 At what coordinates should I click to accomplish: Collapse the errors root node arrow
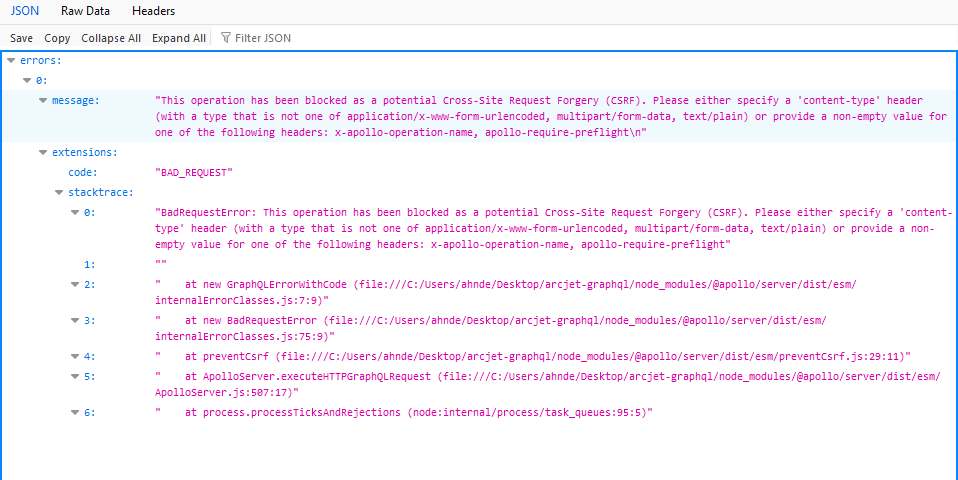click(x=10, y=61)
